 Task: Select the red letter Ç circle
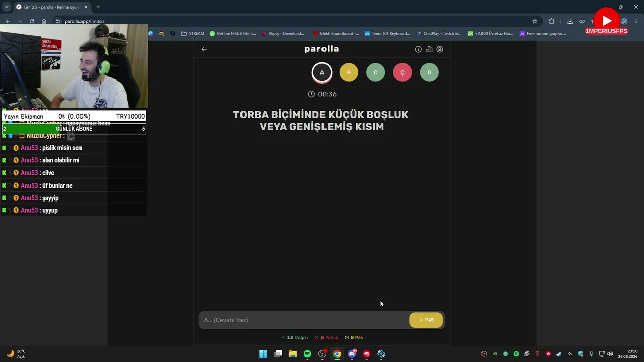point(403,72)
